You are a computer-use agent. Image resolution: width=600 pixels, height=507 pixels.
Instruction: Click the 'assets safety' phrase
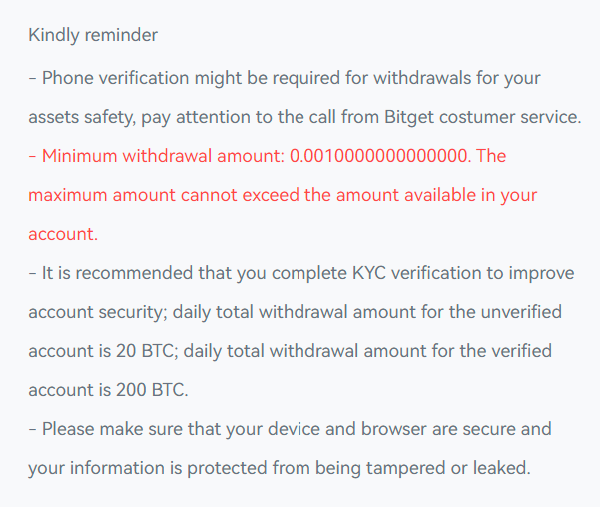(x=82, y=117)
